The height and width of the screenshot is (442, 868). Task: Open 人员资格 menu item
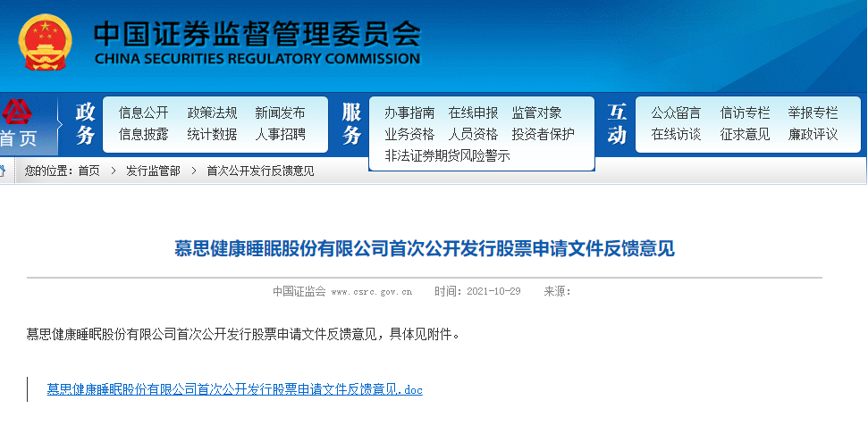pos(473,135)
